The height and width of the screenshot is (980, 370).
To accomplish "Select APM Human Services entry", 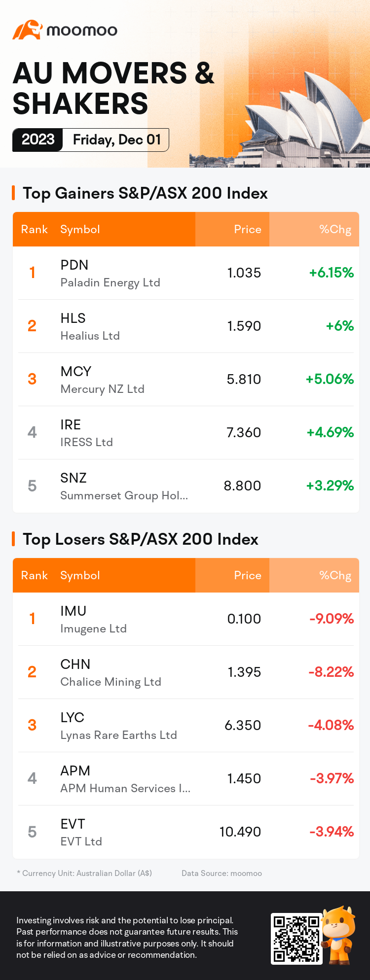I will (185, 779).
